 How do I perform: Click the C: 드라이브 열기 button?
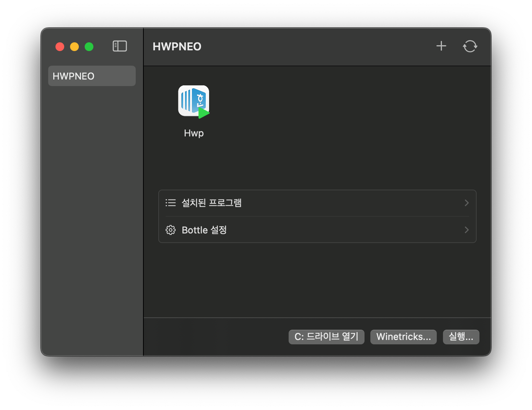(327, 337)
